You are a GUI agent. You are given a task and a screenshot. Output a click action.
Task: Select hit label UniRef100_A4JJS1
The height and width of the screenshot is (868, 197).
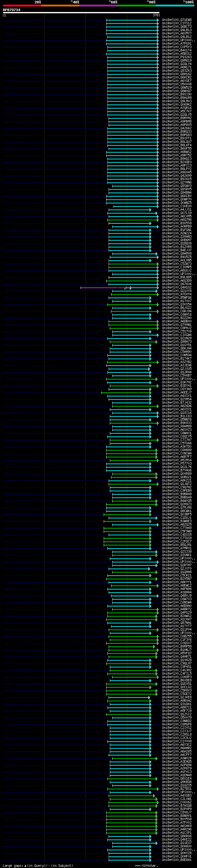coord(177,210)
